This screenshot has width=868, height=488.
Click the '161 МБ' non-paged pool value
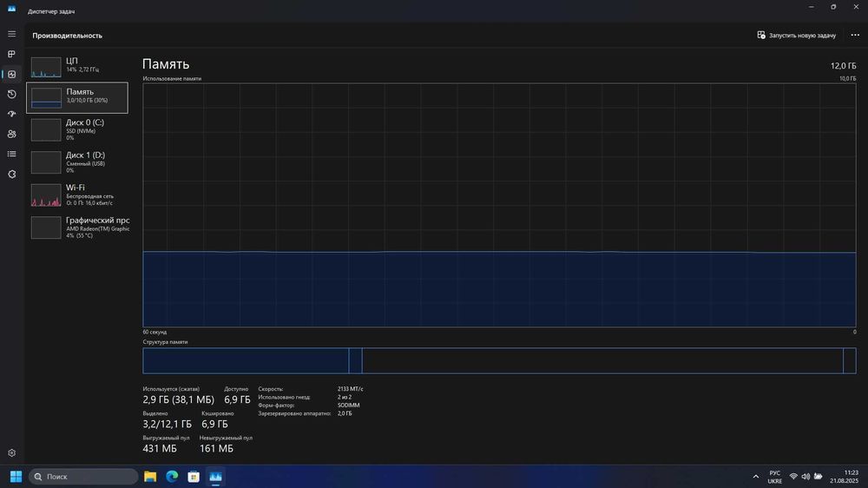pos(216,448)
